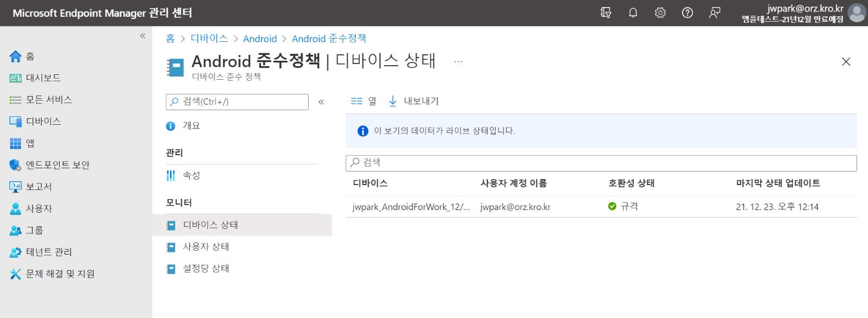868x318 pixels.
Task: Click 내보내기 export button
Action: pos(414,101)
